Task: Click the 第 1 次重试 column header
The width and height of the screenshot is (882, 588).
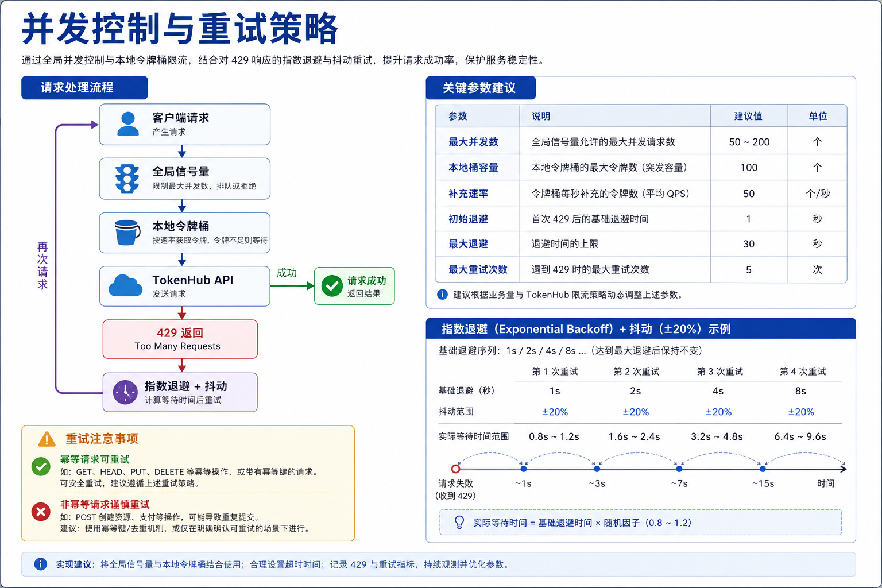Action: [555, 372]
